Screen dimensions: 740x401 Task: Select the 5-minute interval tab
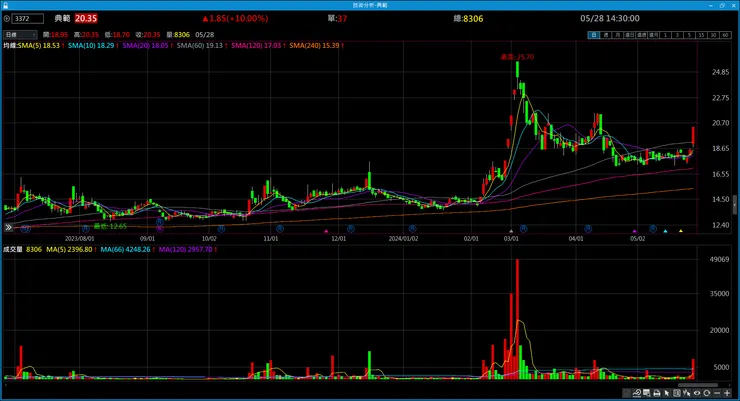point(689,35)
